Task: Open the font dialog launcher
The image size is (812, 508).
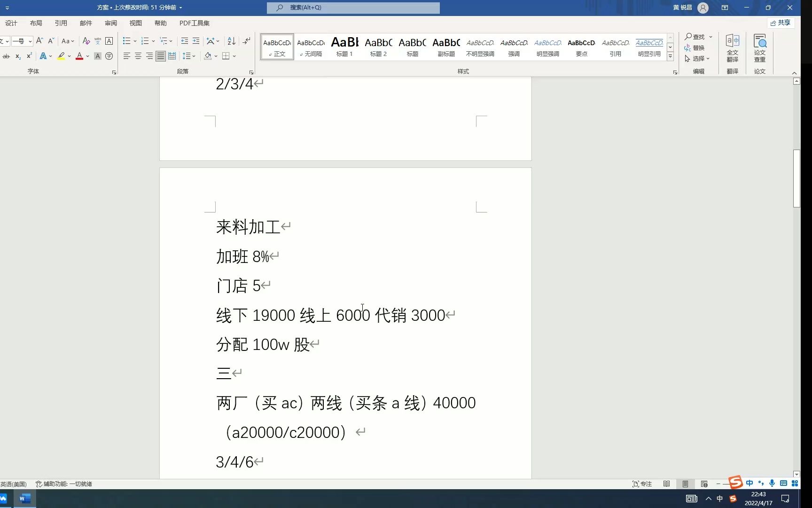Action: [114, 72]
